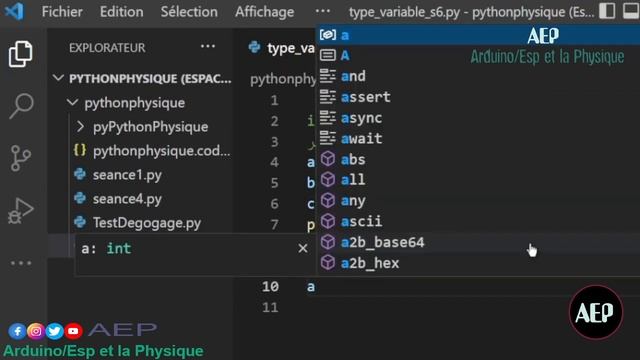Open the Affichage menu

(264, 11)
